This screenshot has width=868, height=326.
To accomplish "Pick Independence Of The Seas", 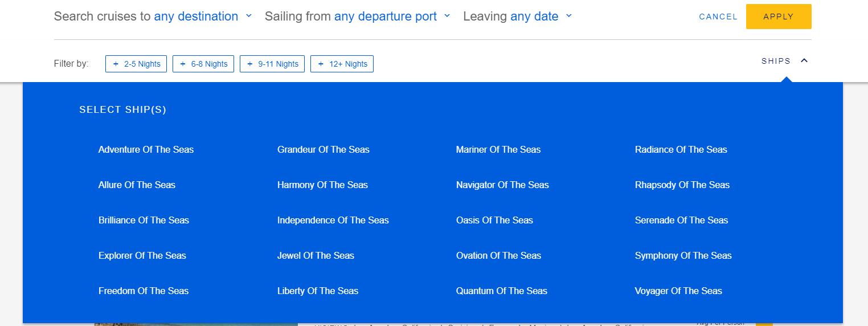I will pyautogui.click(x=333, y=220).
